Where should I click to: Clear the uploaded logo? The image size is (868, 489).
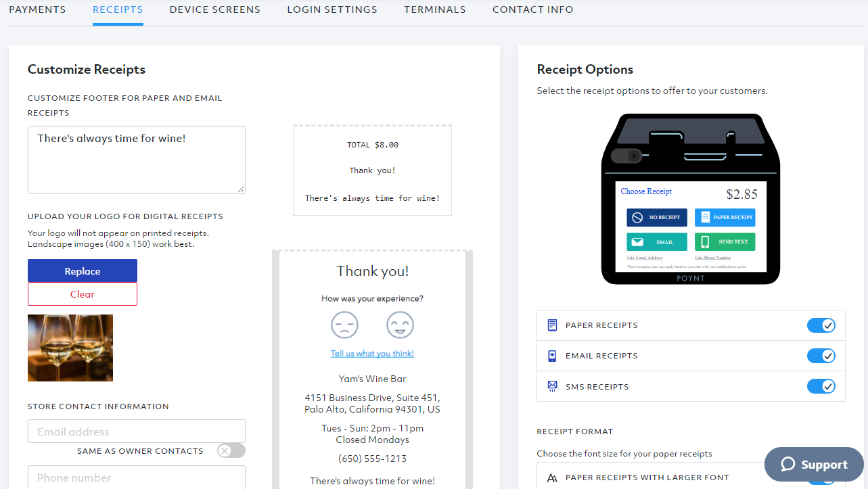pos(83,294)
